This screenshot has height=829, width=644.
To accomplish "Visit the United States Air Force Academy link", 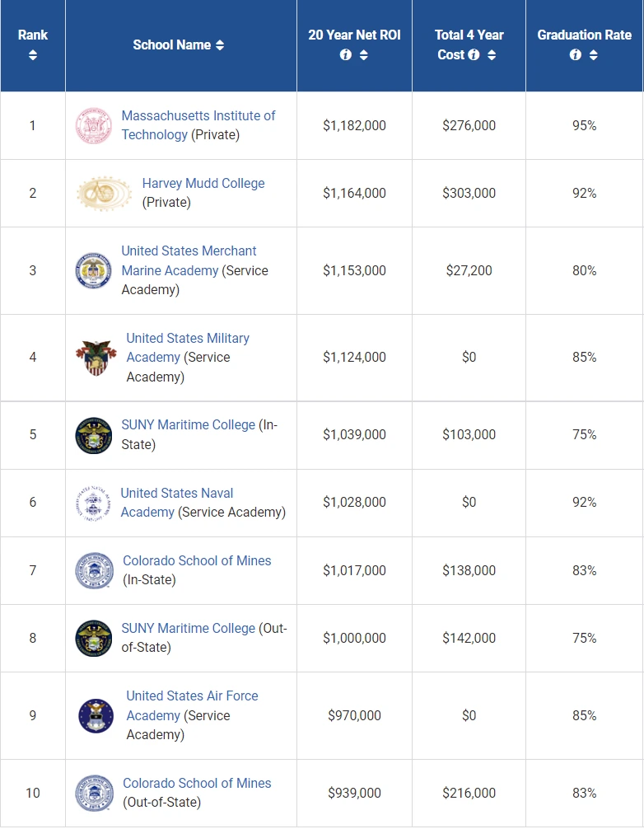I will [x=192, y=696].
